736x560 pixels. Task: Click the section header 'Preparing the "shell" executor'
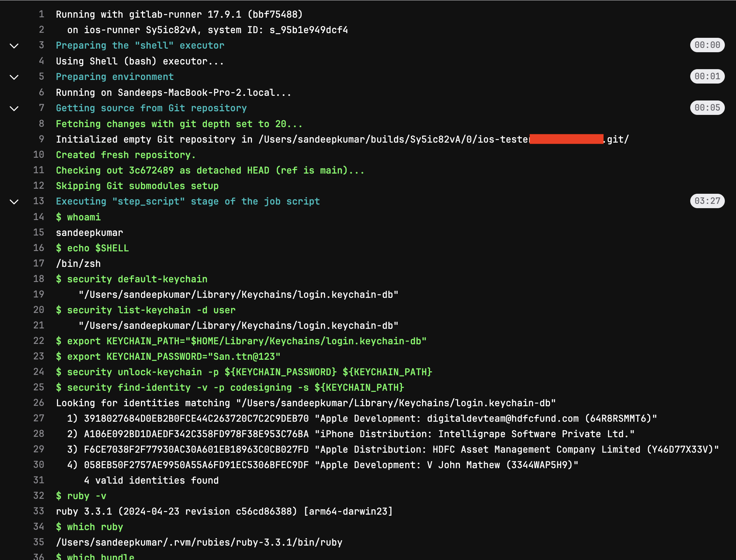click(x=140, y=45)
